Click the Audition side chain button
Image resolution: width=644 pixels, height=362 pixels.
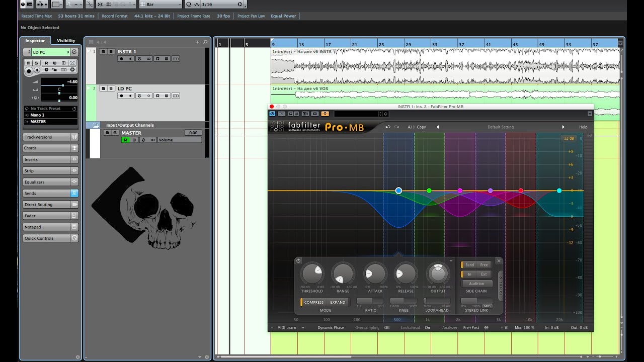click(476, 284)
